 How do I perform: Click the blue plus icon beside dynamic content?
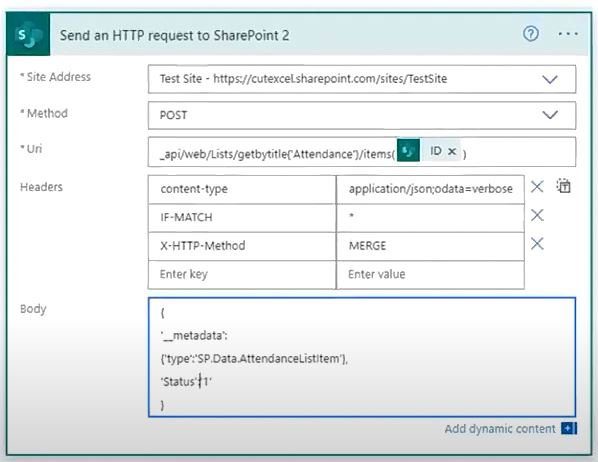[x=569, y=428]
